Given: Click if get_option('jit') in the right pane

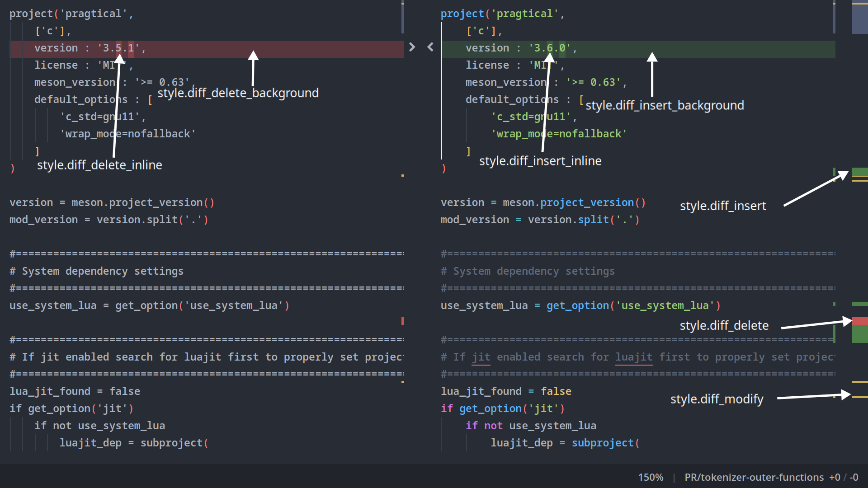Looking at the screenshot, I should [503, 409].
